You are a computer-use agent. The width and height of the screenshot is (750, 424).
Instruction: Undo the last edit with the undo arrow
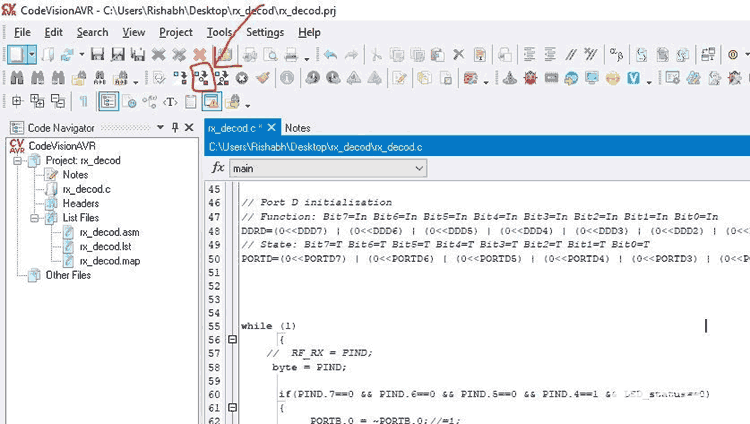tap(330, 55)
